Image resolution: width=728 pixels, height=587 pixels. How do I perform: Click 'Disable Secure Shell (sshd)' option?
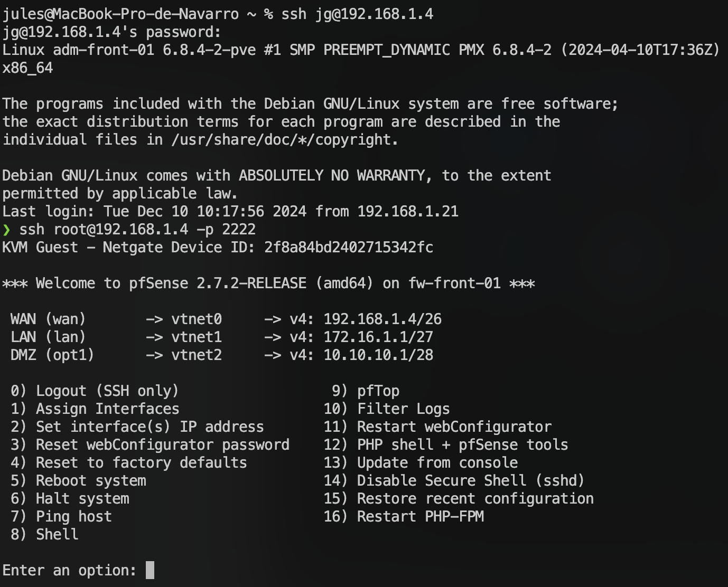471,481
